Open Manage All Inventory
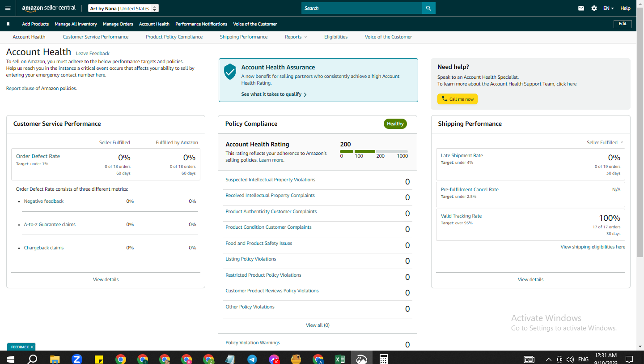This screenshot has height=364, width=644. [76, 24]
